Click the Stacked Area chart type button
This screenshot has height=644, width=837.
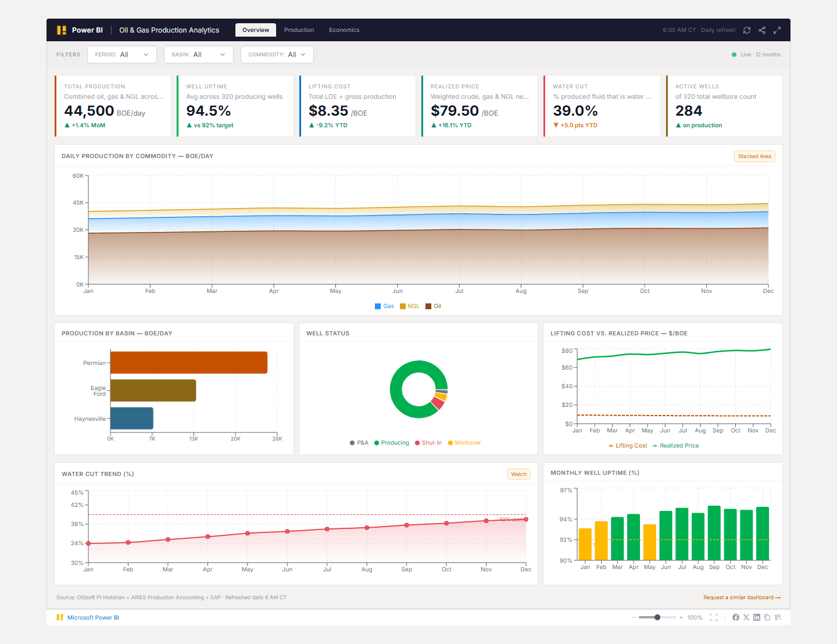point(754,156)
